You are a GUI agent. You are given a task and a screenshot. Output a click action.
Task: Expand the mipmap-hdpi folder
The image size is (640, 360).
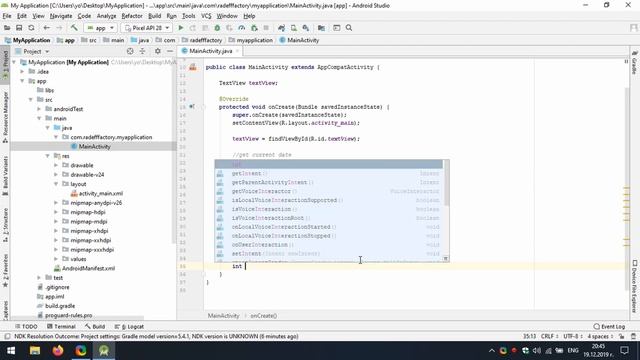coord(56,212)
